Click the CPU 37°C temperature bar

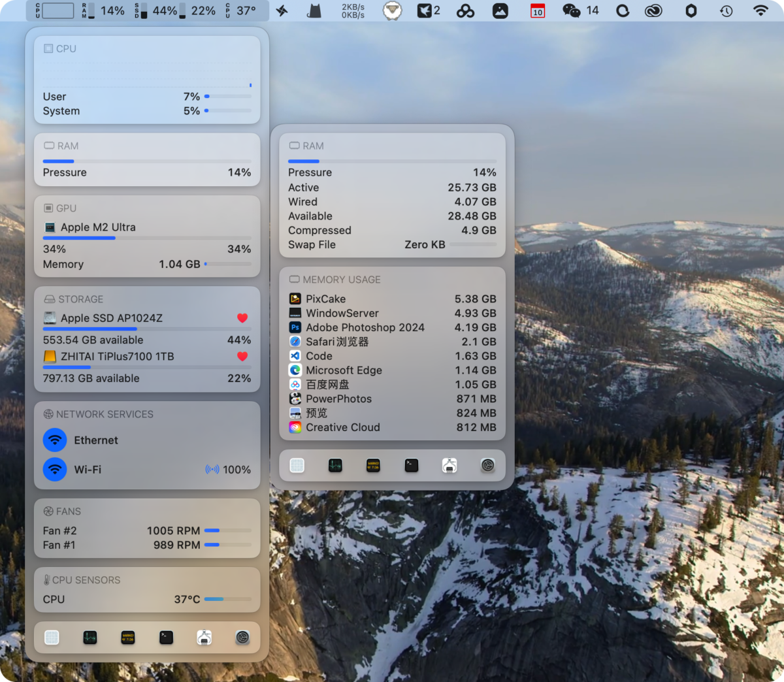click(x=228, y=599)
